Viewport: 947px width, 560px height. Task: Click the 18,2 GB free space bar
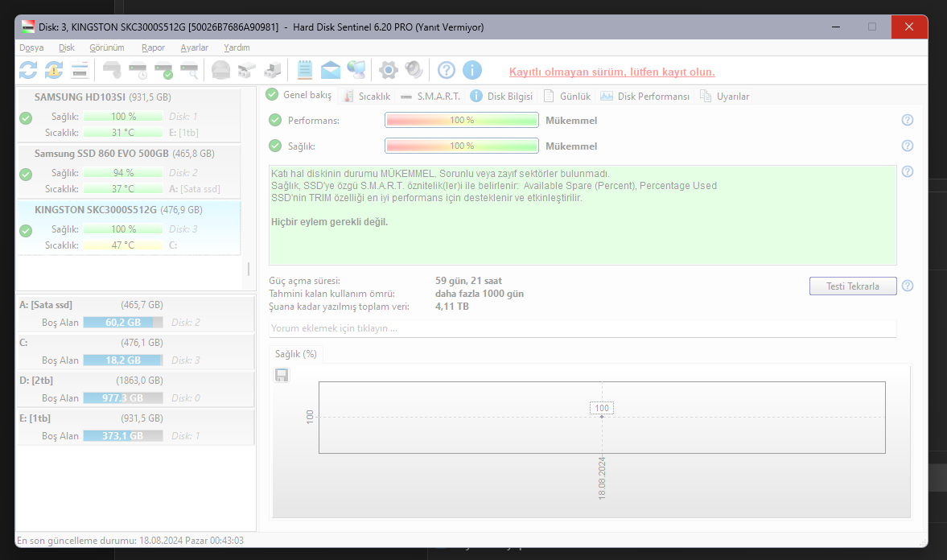123,360
